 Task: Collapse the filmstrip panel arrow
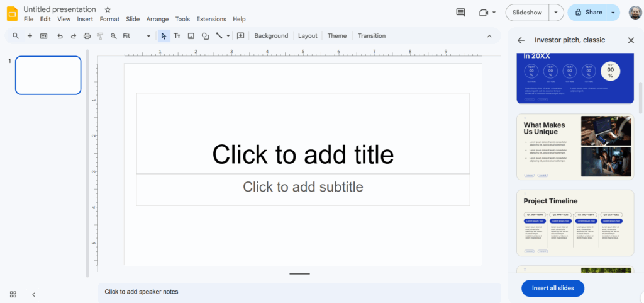click(x=33, y=294)
